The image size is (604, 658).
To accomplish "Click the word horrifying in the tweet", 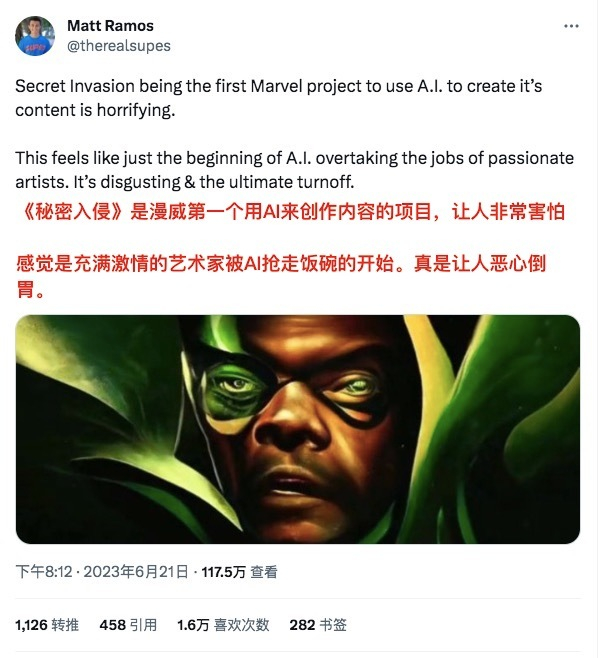I will pyautogui.click(x=136, y=110).
